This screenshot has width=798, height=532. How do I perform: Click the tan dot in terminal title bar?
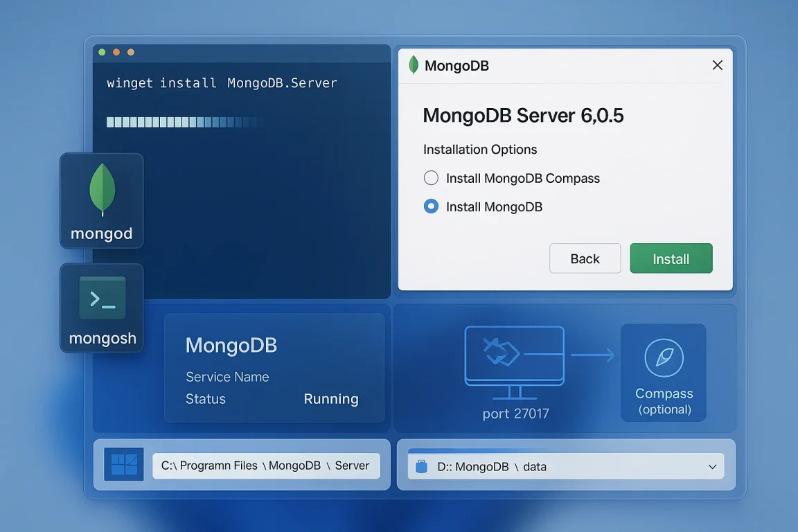click(131, 52)
